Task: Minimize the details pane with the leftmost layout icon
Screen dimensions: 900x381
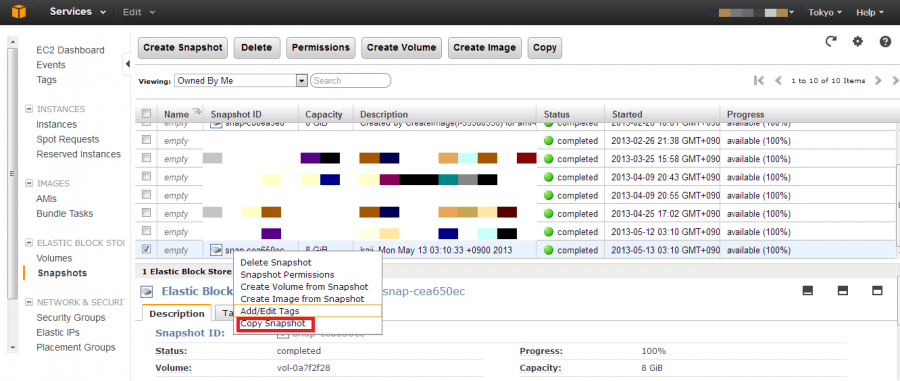Action: [808, 291]
